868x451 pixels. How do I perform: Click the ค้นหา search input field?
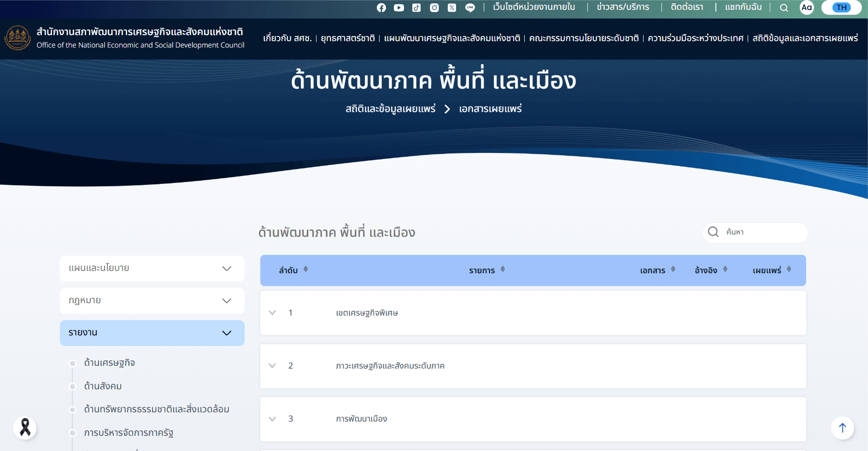(x=762, y=232)
